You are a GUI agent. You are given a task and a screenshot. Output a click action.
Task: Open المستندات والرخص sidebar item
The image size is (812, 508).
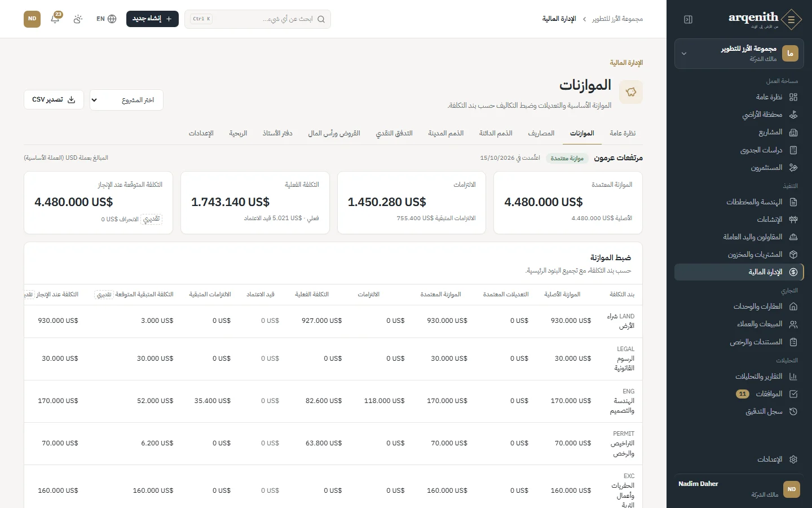pos(739,342)
